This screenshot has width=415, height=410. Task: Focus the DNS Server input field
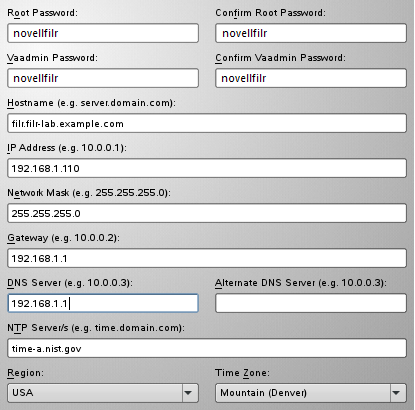click(103, 303)
